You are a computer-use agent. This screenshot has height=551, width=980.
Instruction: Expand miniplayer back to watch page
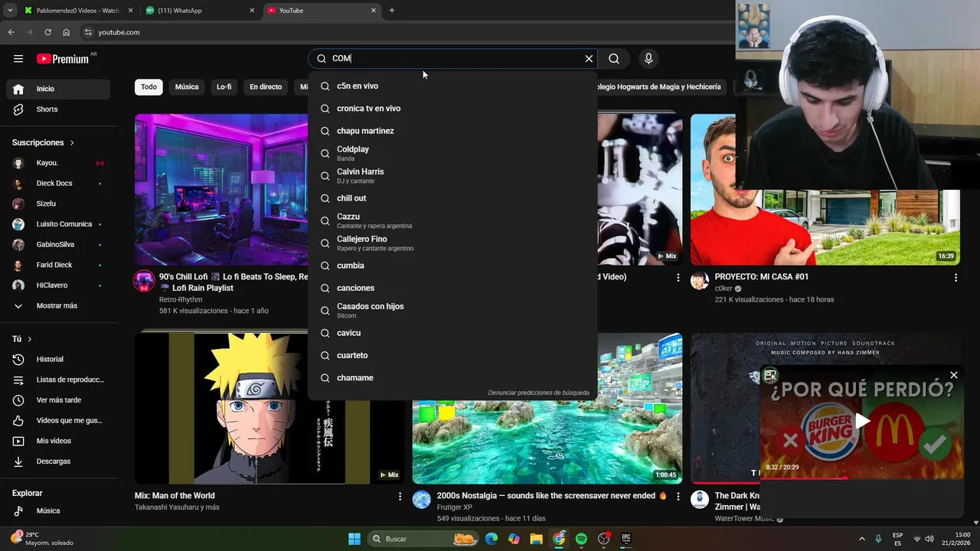click(x=770, y=375)
